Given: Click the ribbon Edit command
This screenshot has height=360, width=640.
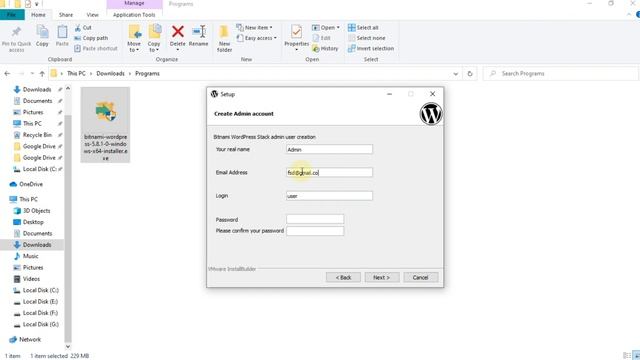Looking at the screenshot, I should [x=321, y=38].
